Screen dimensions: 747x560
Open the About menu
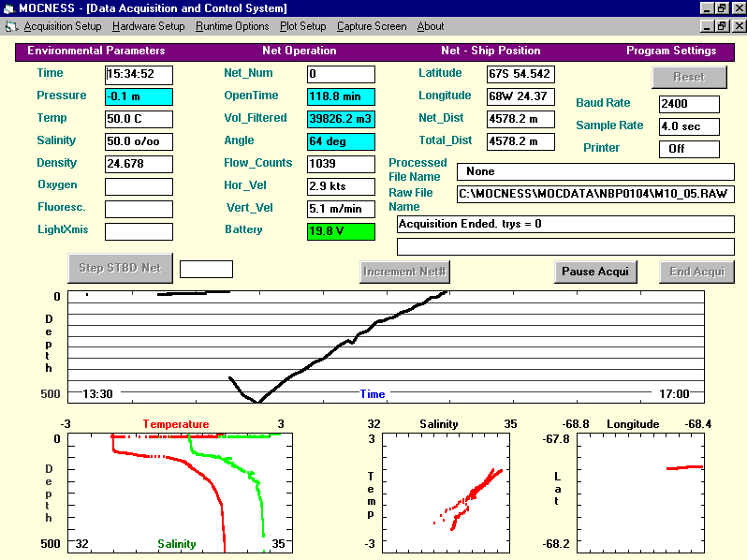pyautogui.click(x=431, y=26)
